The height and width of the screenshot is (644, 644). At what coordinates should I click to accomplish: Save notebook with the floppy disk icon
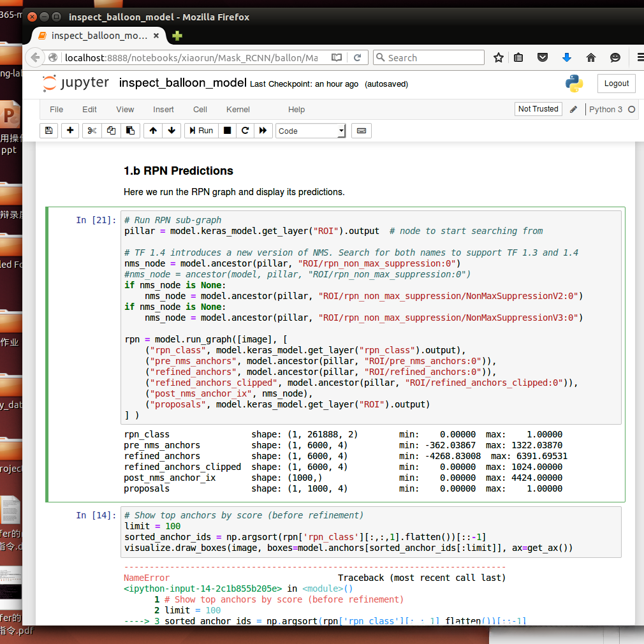49,131
